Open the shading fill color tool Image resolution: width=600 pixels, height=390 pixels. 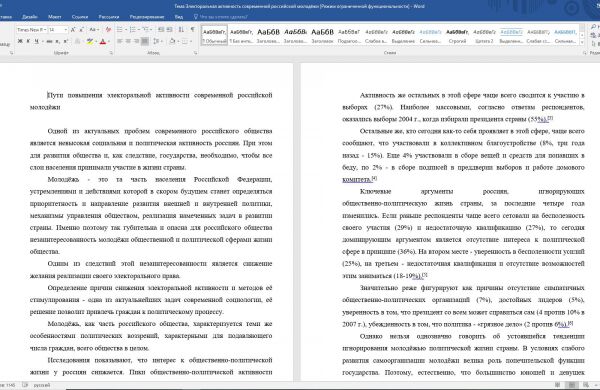point(172,41)
